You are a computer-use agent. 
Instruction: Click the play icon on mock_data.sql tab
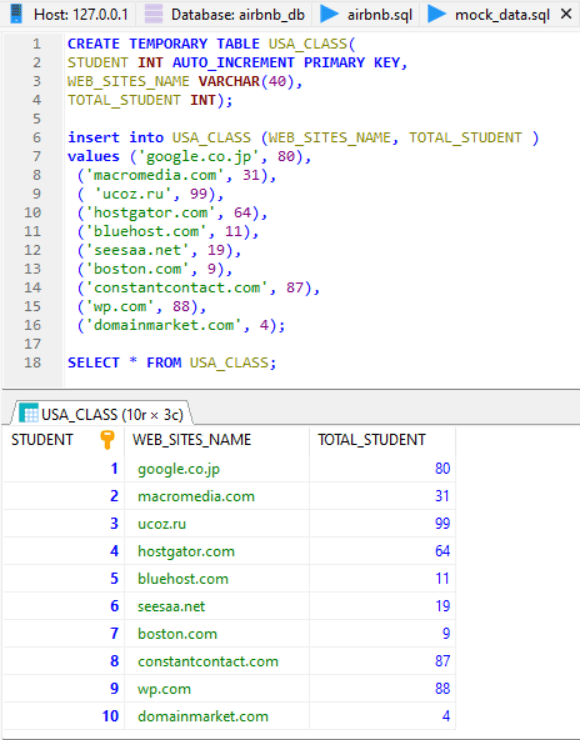tap(437, 14)
